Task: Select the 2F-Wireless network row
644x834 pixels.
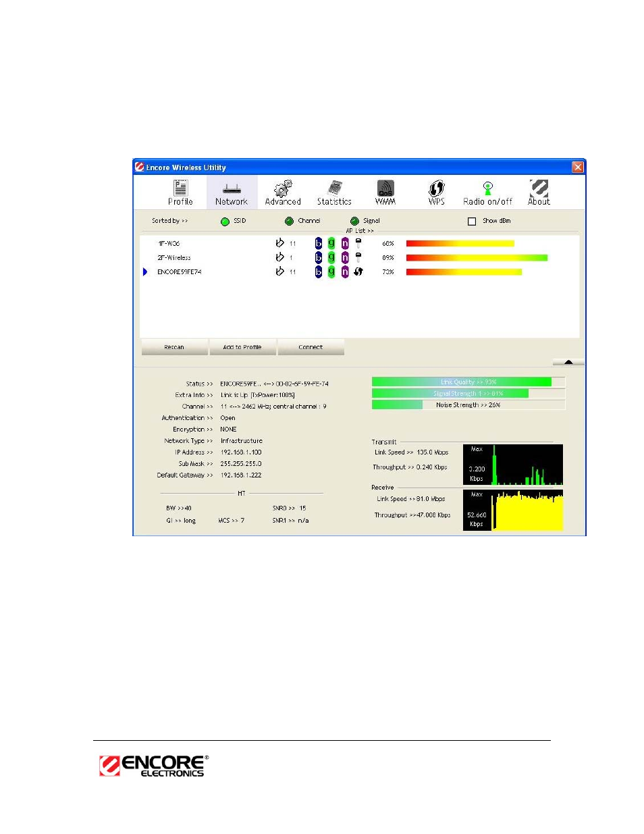Action: [359, 257]
